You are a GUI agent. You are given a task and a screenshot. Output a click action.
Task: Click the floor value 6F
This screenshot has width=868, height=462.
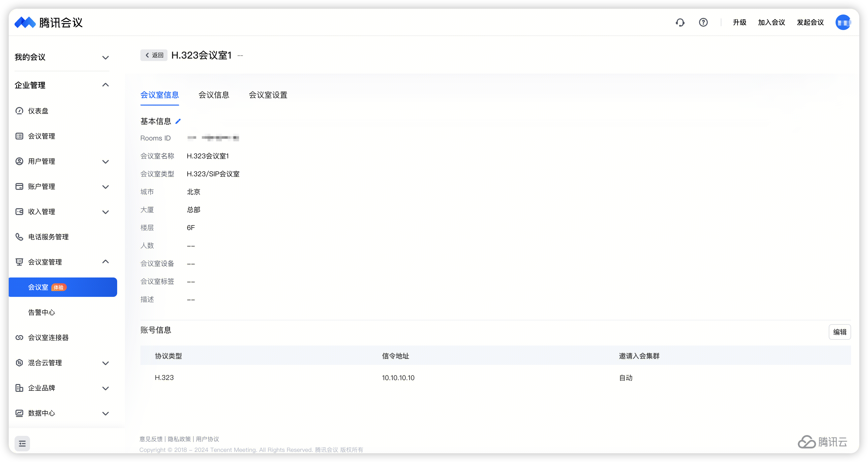191,228
